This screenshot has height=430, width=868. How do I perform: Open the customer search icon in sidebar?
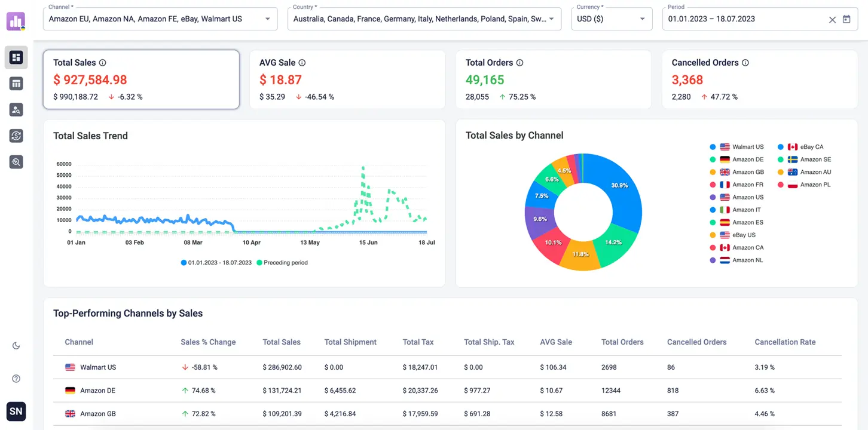16,109
